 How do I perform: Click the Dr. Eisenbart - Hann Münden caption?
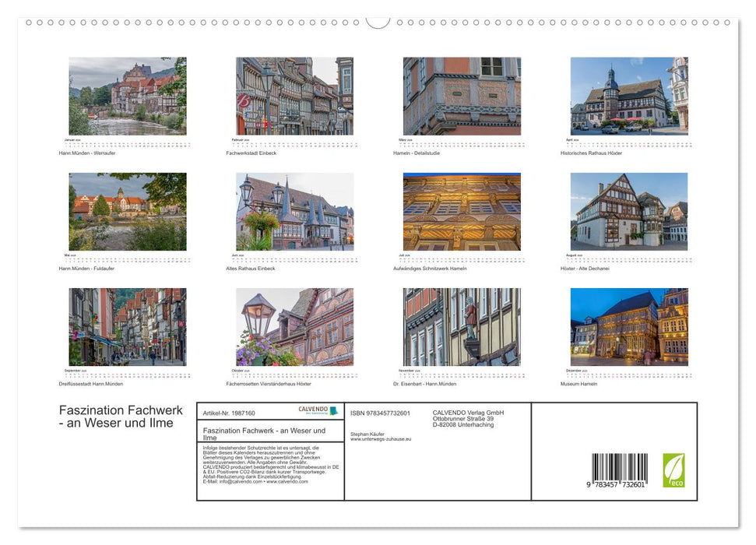click(x=424, y=383)
